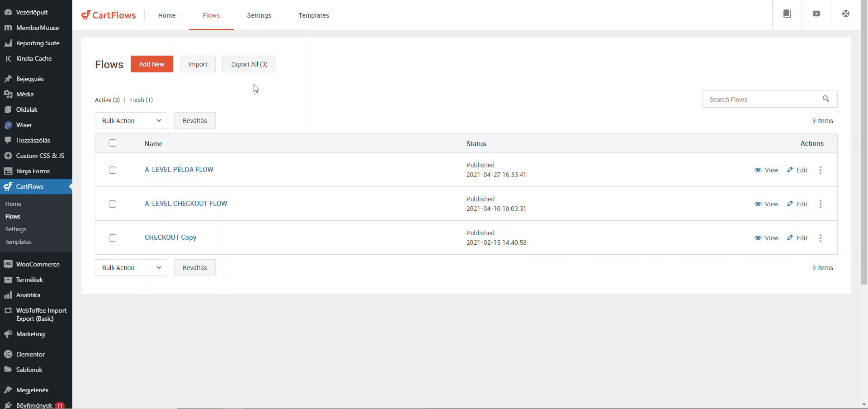The width and height of the screenshot is (868, 409).
Task: Open the three-dot menu for A-LEVEL CHECKOUT FLOW
Action: [x=821, y=204]
